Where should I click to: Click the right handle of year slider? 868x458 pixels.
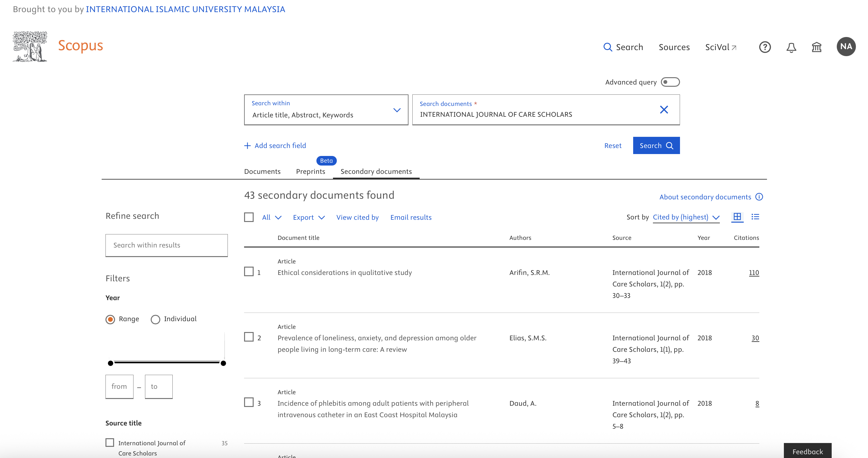pos(223,363)
